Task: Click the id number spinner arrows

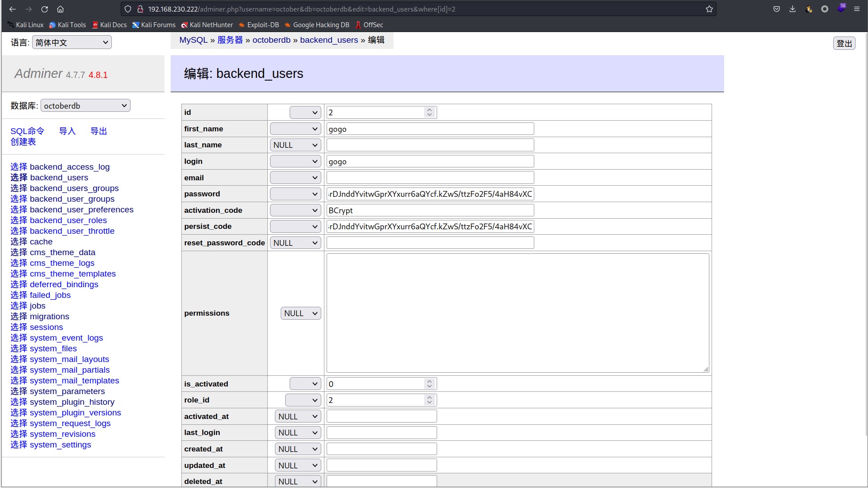Action: coord(429,112)
